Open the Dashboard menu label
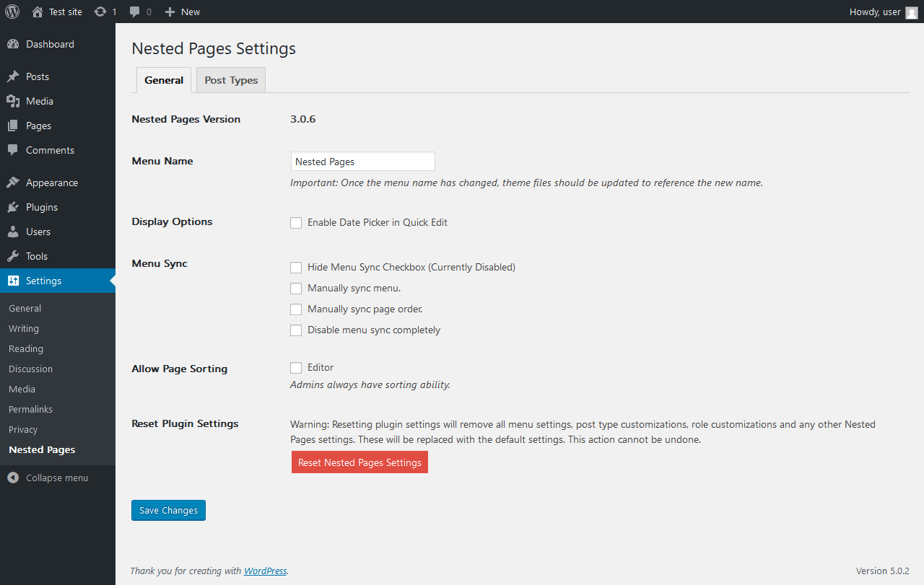Screen dimensions: 924x585 coord(50,44)
